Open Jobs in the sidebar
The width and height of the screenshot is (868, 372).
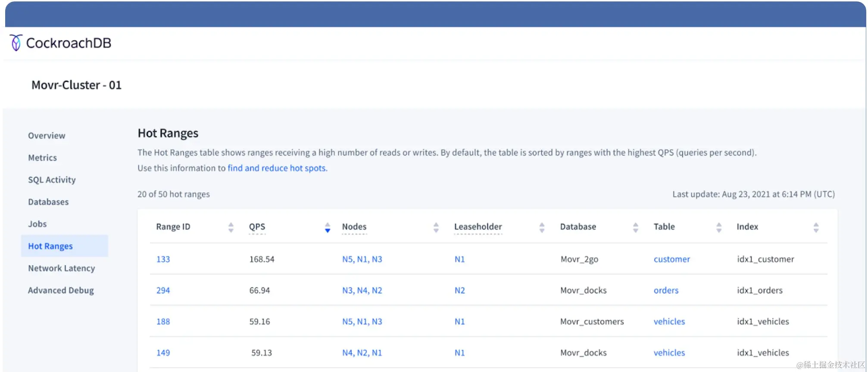tap(37, 224)
